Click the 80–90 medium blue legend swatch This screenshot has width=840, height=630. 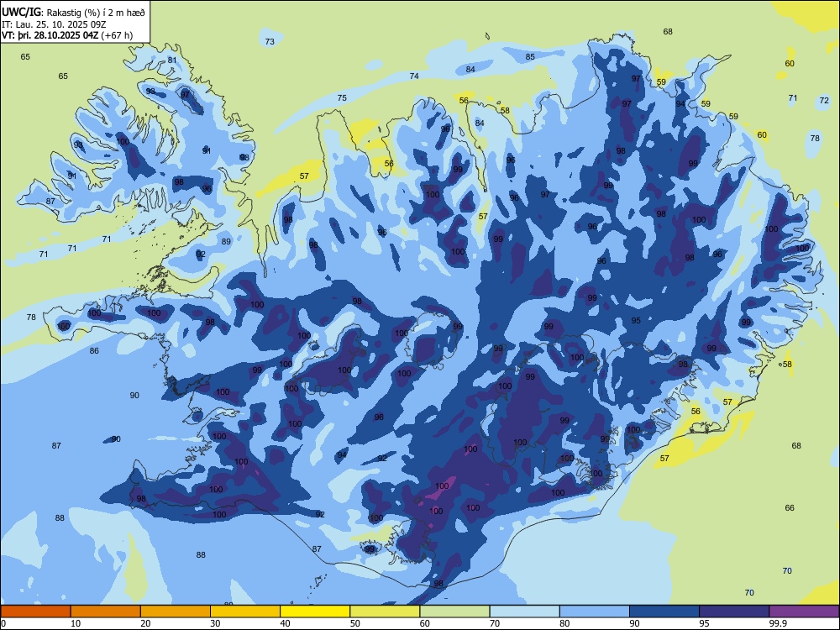[x=595, y=612]
